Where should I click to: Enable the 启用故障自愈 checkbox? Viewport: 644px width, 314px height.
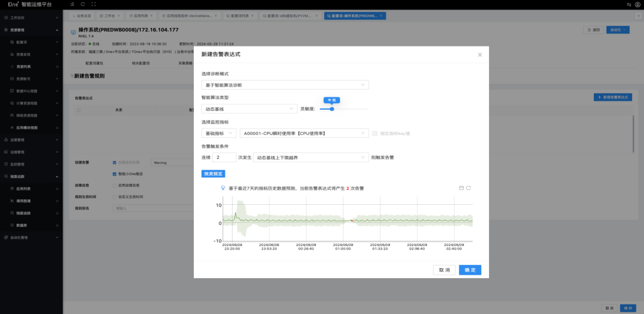[x=114, y=185]
